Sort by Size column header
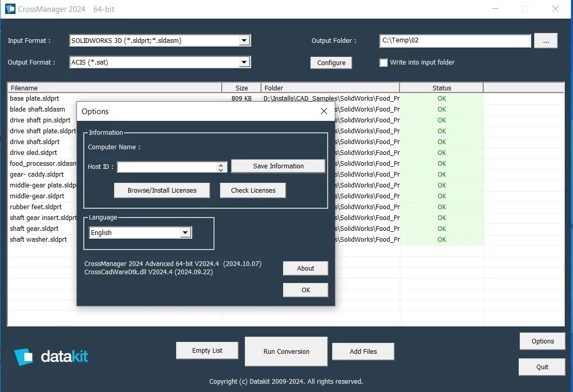Screen dimensions: 573x392 point(242,88)
